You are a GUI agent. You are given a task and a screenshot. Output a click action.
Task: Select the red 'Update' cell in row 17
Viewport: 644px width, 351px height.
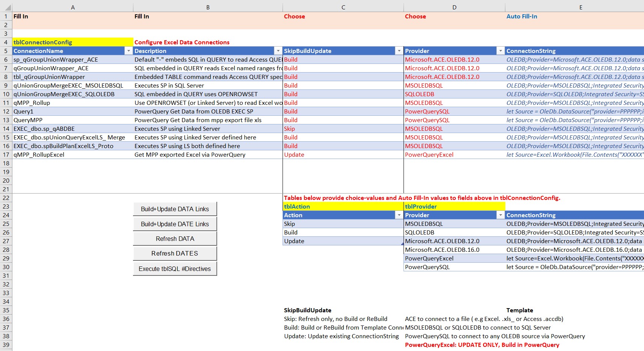point(343,154)
